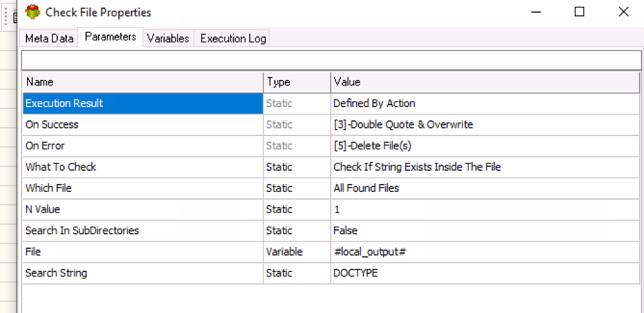Select the Parameters tab
The image size is (644, 313).
click(111, 37)
